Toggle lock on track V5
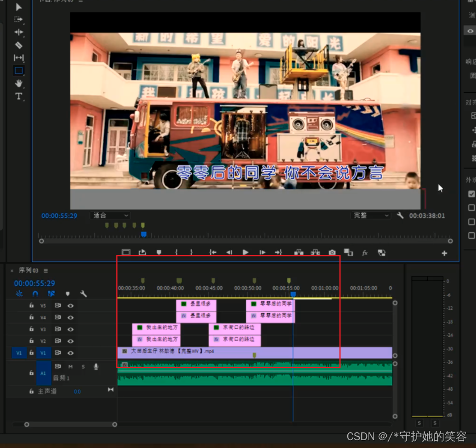The width and height of the screenshot is (476, 448). [x=31, y=305]
